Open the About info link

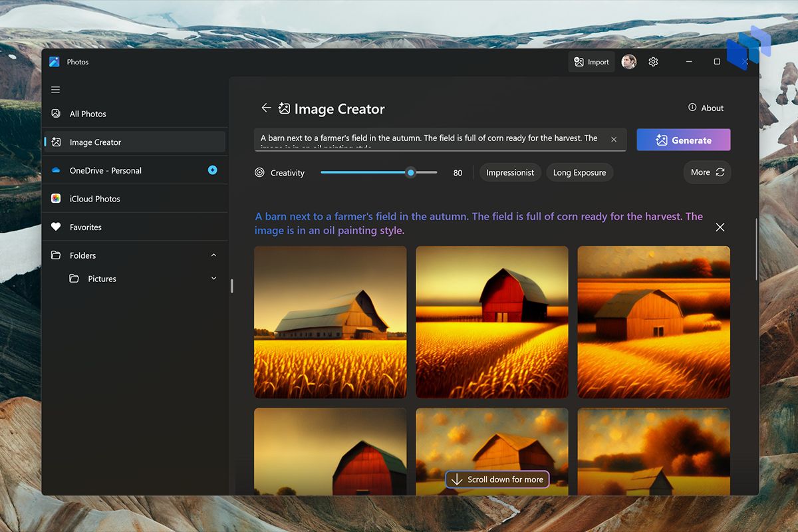click(x=706, y=108)
